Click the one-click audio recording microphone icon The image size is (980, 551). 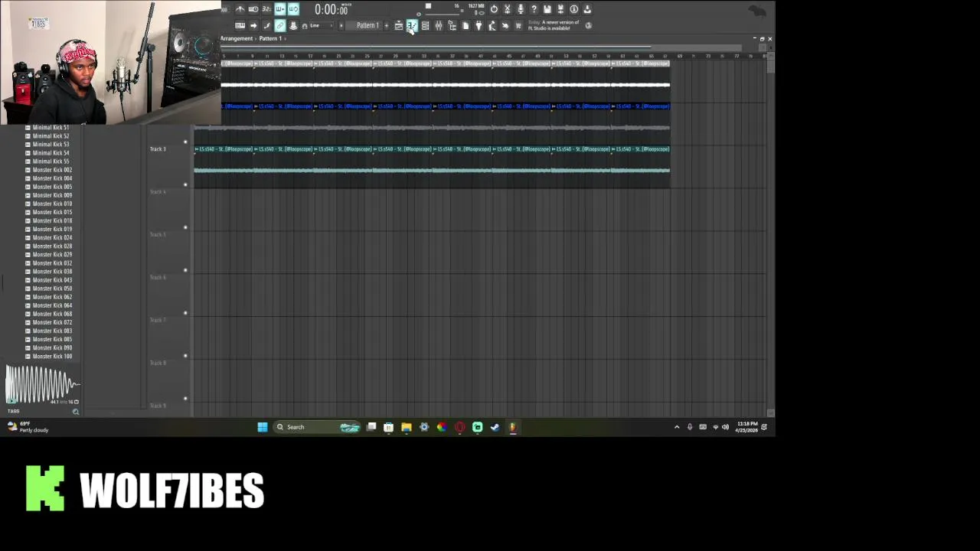pyautogui.click(x=521, y=9)
